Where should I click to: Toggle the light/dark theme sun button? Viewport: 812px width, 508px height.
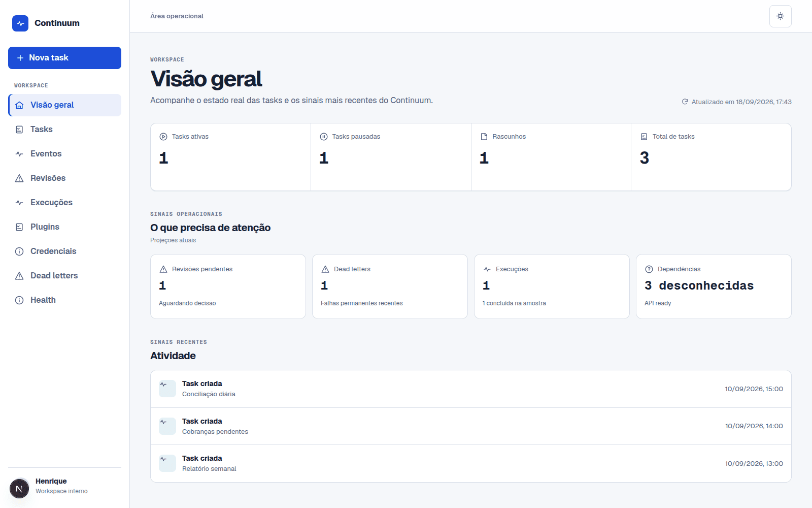tap(781, 16)
